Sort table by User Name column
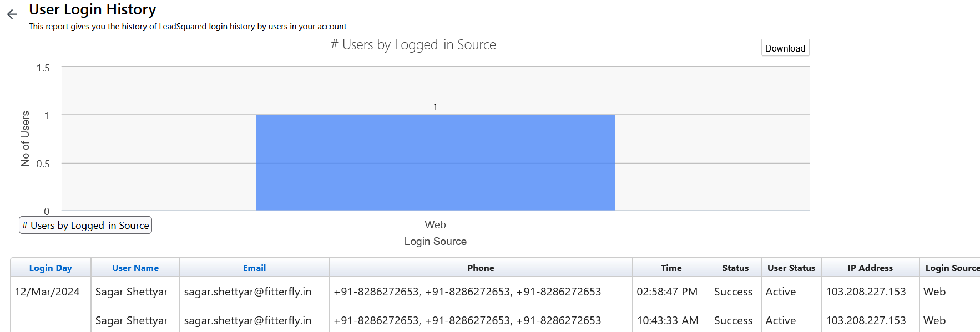Viewport: 980px width, 332px height. point(135,268)
